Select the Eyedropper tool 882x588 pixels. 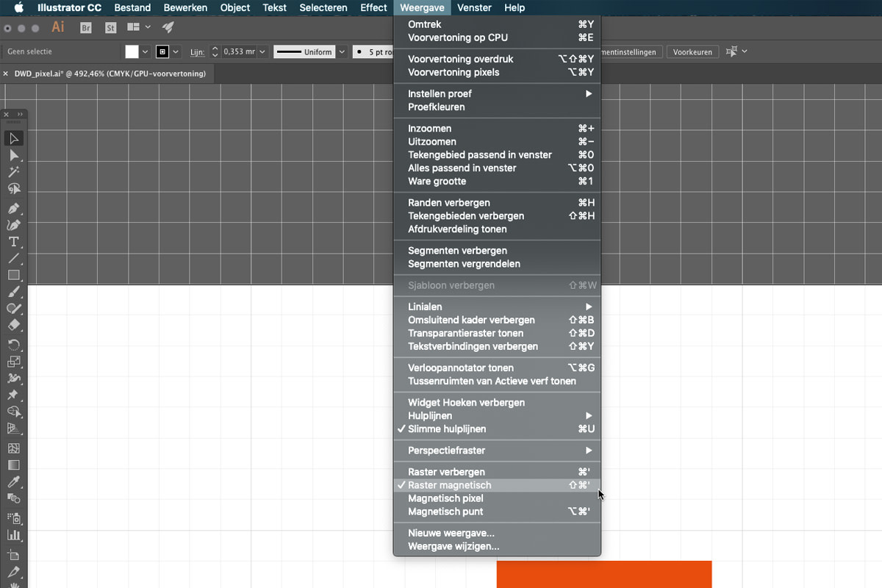click(x=13, y=482)
